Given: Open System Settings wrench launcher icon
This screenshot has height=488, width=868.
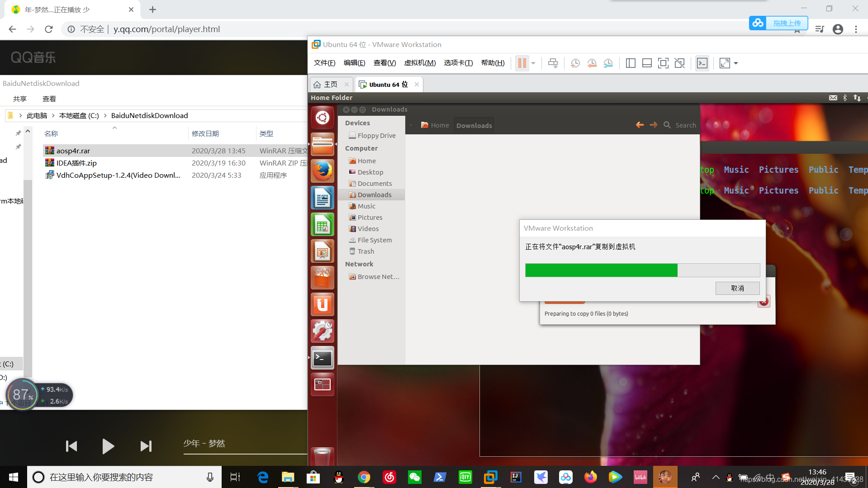Looking at the screenshot, I should (323, 331).
